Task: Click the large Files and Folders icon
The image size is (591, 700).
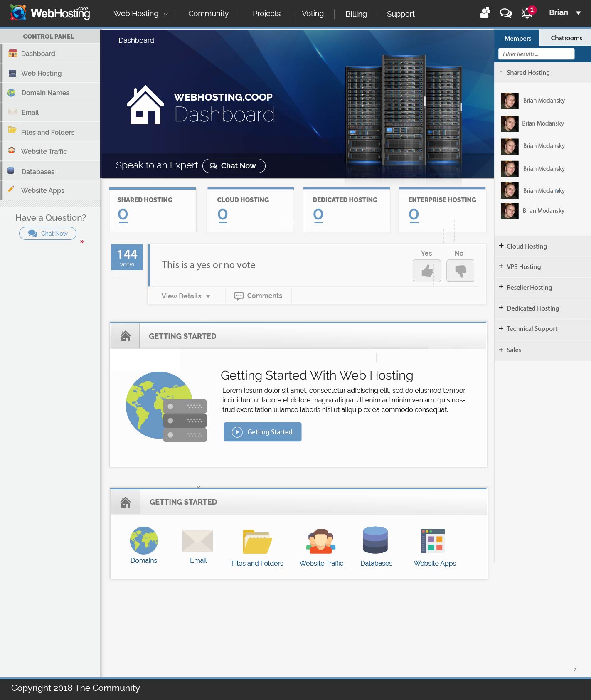Action: [257, 542]
